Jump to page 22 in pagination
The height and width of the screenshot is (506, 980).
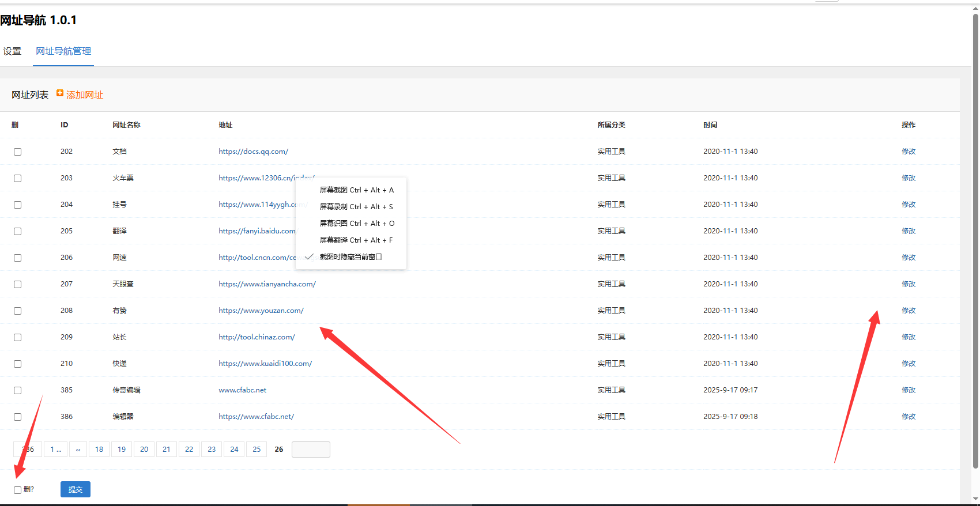pos(189,450)
